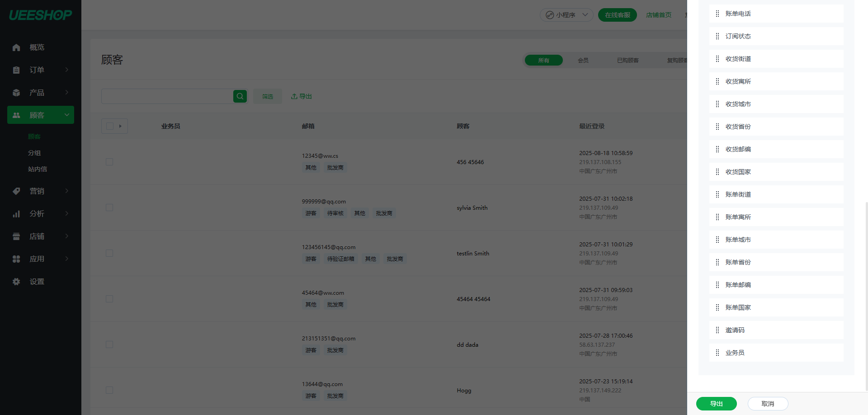Click the home icon beside 概览
This screenshot has width=868, height=415.
click(x=16, y=47)
